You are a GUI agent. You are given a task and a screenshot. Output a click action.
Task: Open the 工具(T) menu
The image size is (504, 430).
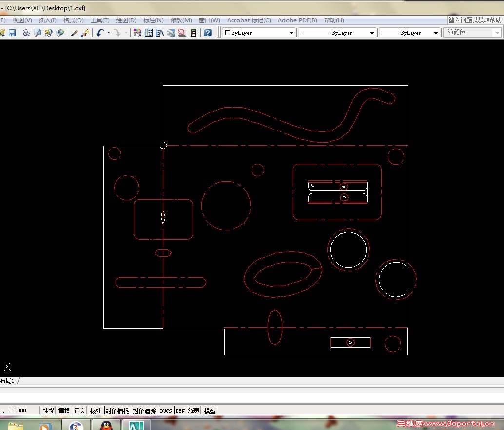(100, 20)
